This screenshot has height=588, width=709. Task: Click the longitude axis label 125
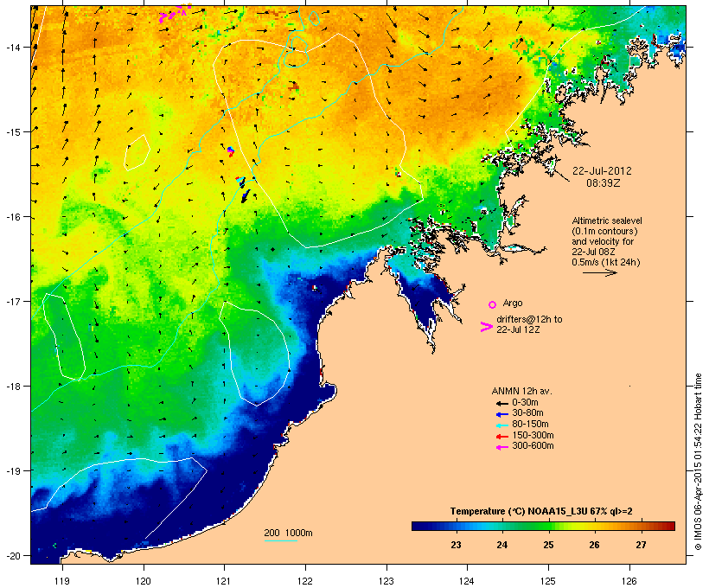click(x=548, y=581)
